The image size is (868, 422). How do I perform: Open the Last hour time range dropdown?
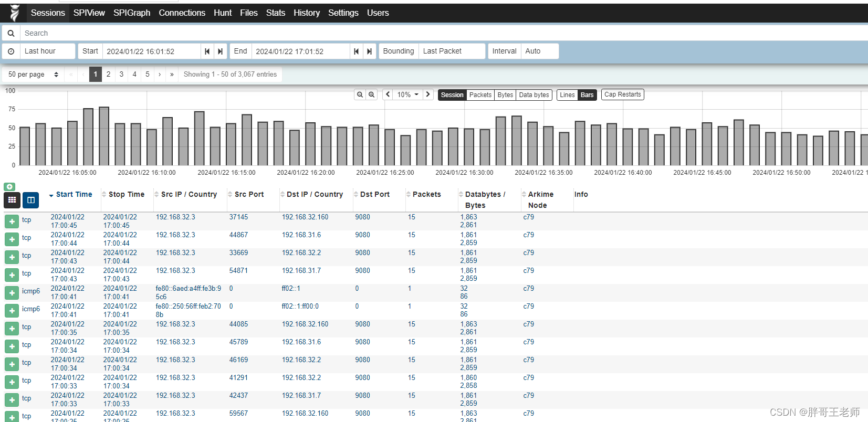point(47,51)
